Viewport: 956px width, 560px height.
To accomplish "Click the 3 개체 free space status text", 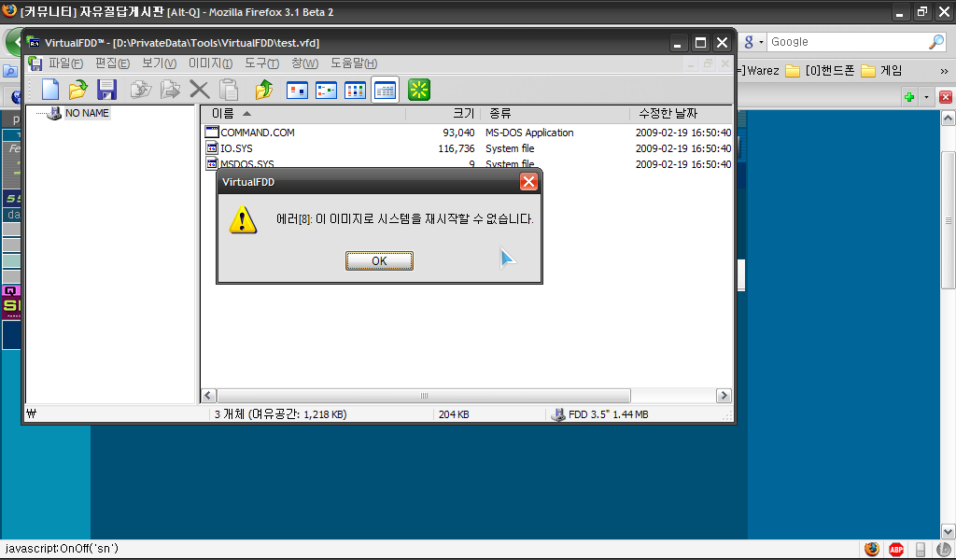I will tap(280, 414).
